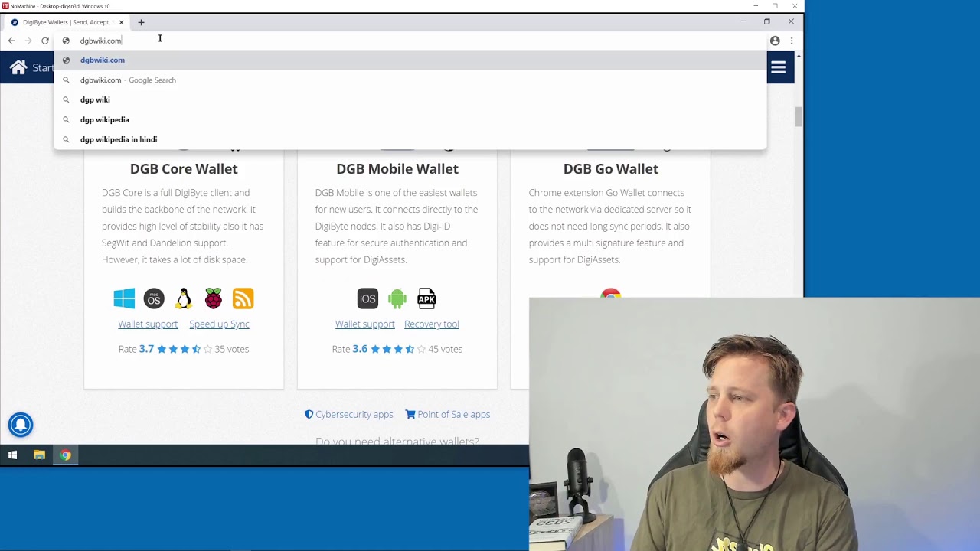Click the DGB Mobile Wallet heading
The height and width of the screenshot is (551, 980).
pyautogui.click(x=397, y=169)
